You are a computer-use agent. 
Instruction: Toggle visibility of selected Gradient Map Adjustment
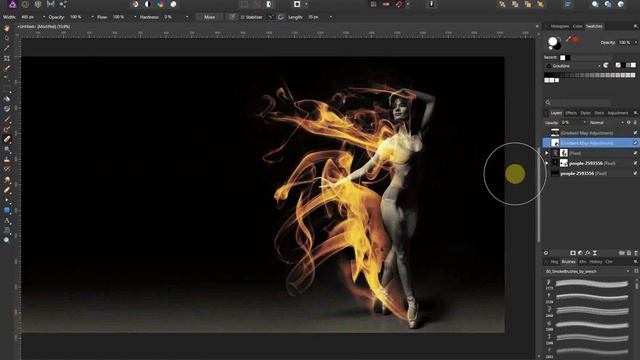pyautogui.click(x=635, y=143)
